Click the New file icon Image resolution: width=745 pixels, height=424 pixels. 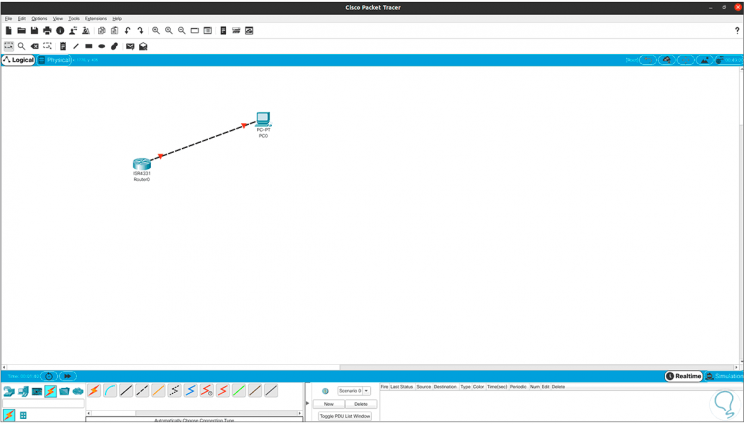[9, 30]
